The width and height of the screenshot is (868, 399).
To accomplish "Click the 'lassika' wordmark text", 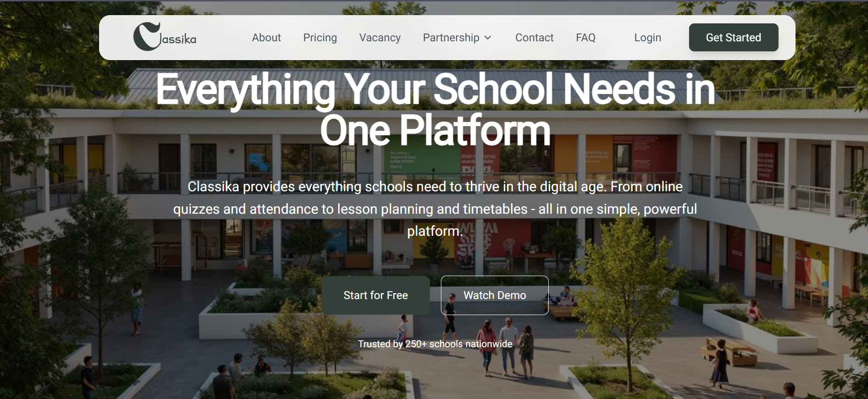I will pyautogui.click(x=178, y=39).
